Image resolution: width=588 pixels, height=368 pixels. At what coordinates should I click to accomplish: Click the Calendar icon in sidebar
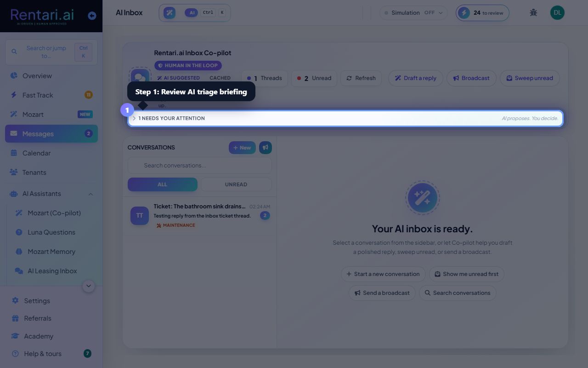click(x=14, y=153)
